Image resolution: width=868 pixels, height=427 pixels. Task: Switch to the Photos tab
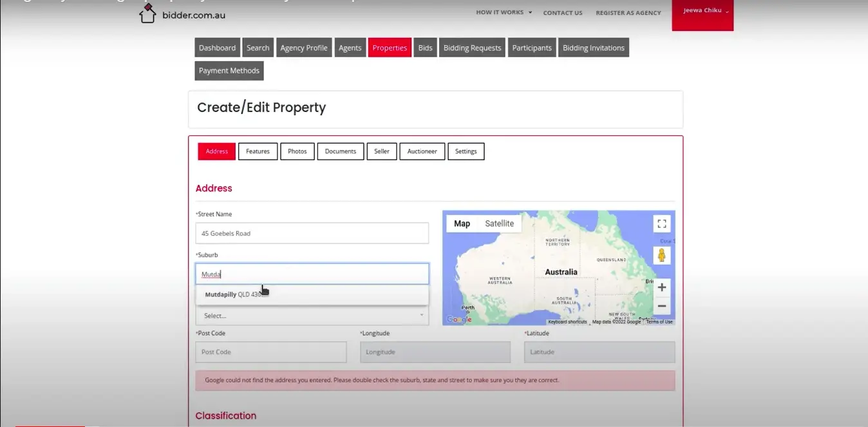coord(297,151)
